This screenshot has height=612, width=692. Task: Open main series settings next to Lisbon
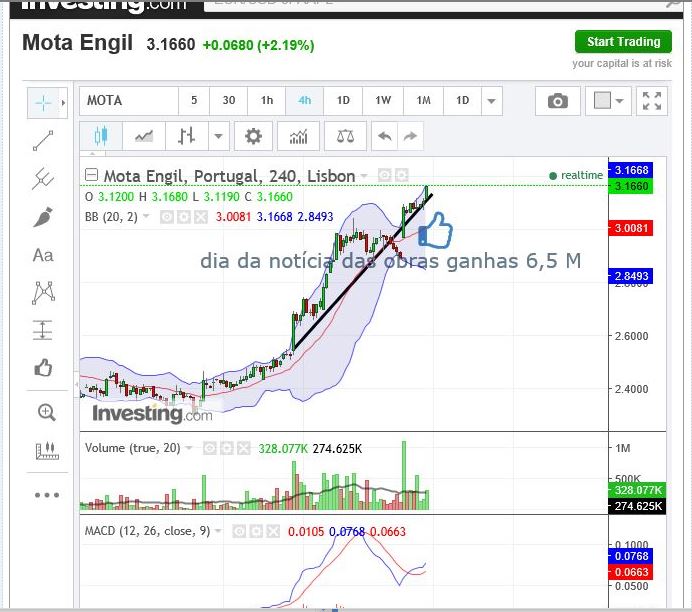[402, 176]
